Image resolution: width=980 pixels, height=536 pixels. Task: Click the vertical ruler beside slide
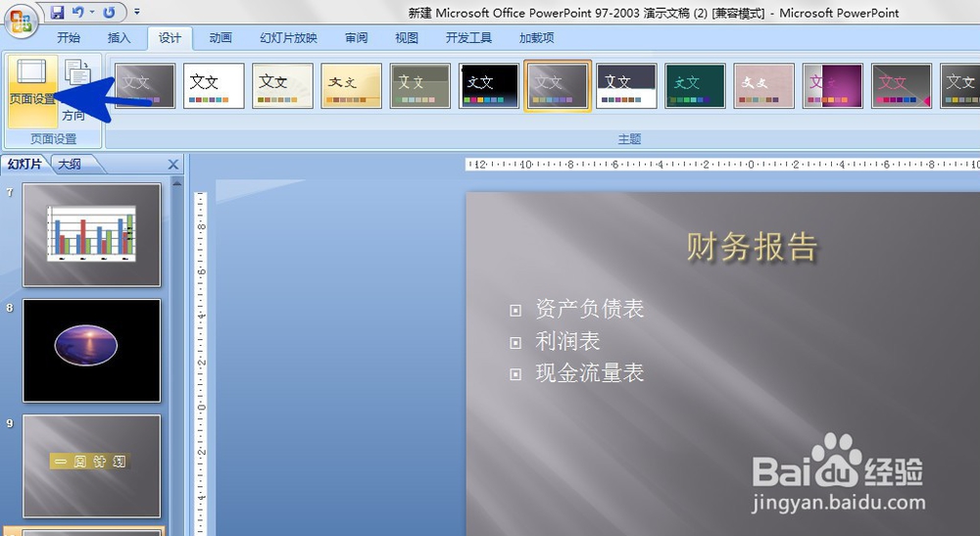tap(201, 364)
